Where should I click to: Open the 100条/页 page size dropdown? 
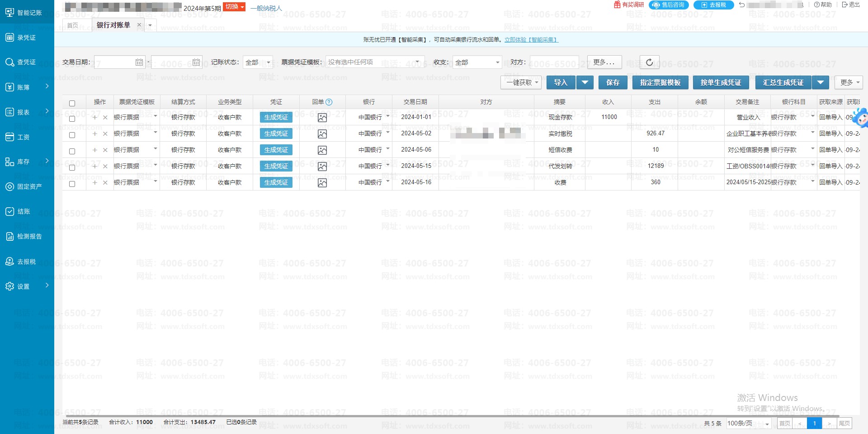tap(748, 424)
